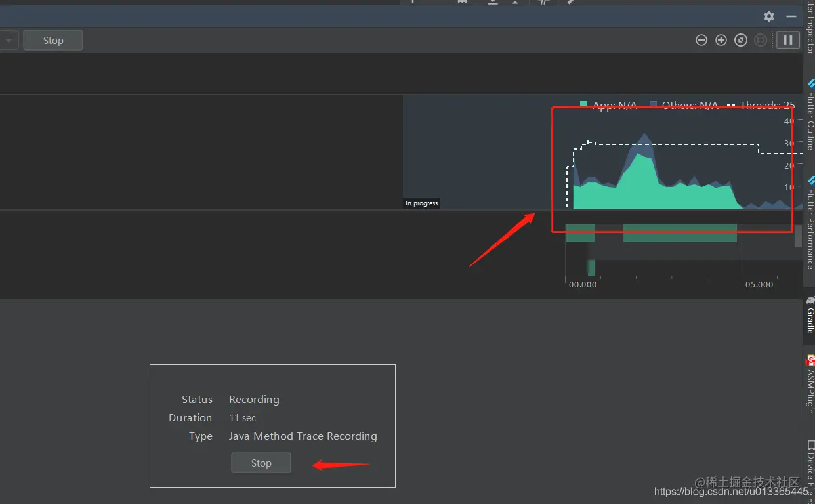The width and height of the screenshot is (815, 504).
Task: Select the 00.000 timeline marker
Action: 583,285
